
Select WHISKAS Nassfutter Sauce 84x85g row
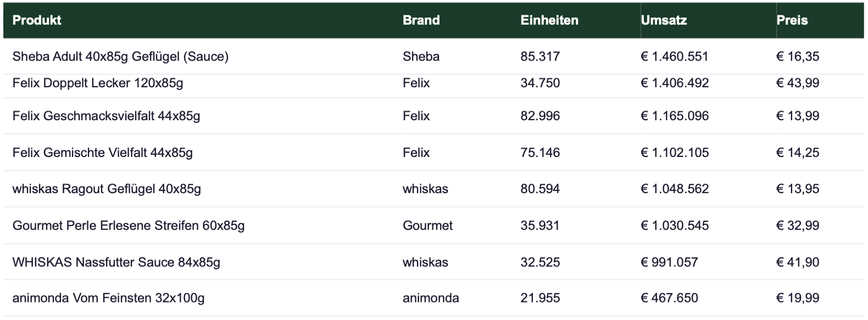(x=116, y=262)
